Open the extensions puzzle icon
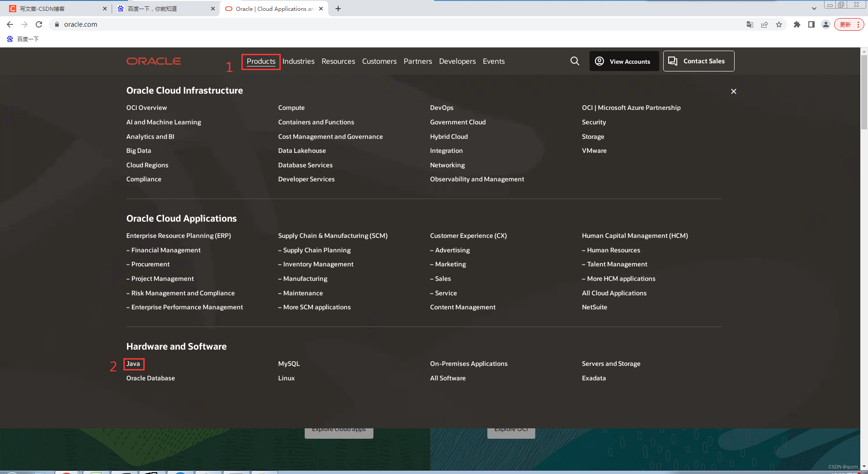Viewport: 868px width, 474px height. point(797,24)
